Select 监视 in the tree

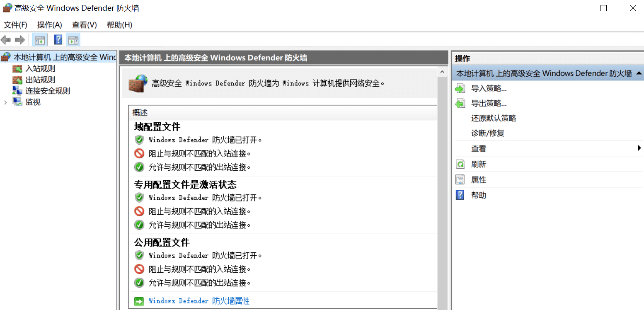click(33, 102)
